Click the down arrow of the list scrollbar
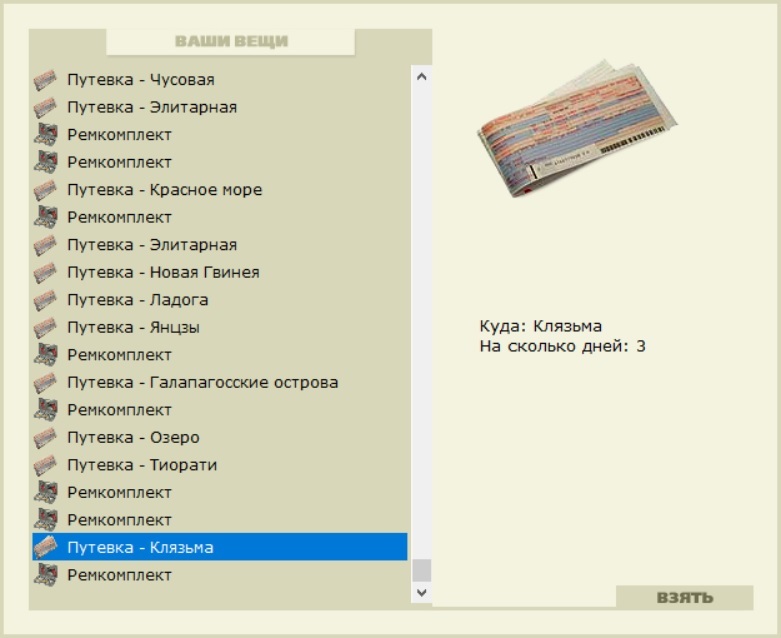This screenshot has height=638, width=781. tap(421, 592)
